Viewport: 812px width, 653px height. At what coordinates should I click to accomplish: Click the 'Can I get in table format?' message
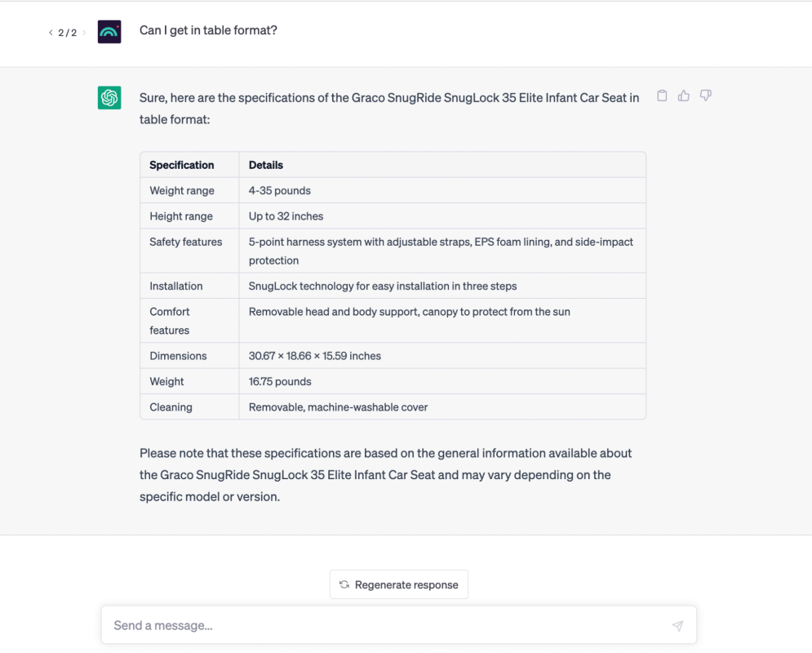pos(208,30)
